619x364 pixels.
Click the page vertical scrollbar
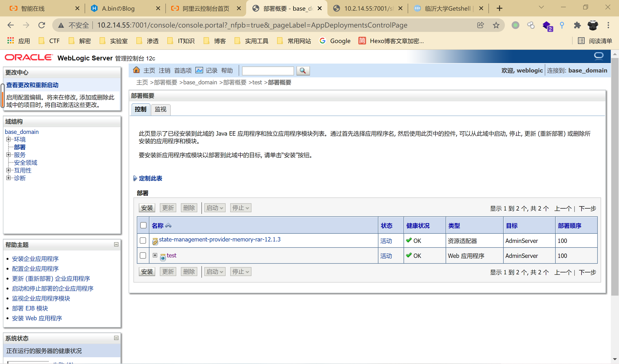(615, 177)
